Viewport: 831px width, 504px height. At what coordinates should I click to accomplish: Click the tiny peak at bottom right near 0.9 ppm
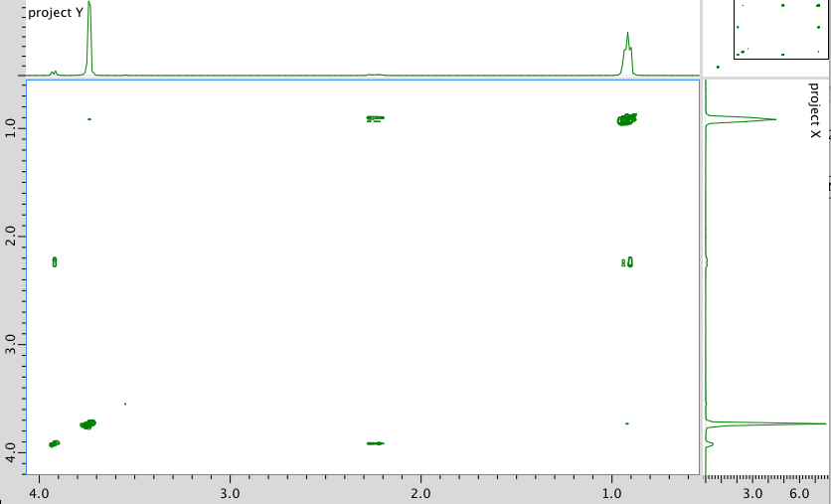(x=627, y=423)
